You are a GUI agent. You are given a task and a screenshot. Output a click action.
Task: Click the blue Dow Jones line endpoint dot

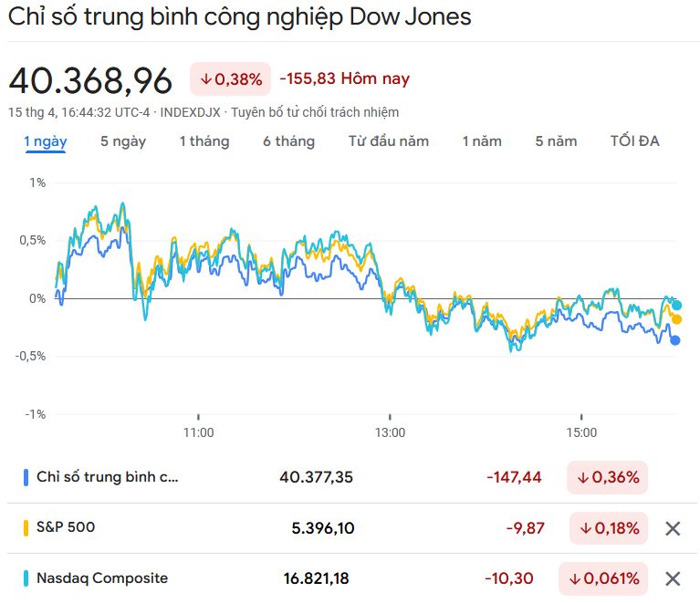675,340
